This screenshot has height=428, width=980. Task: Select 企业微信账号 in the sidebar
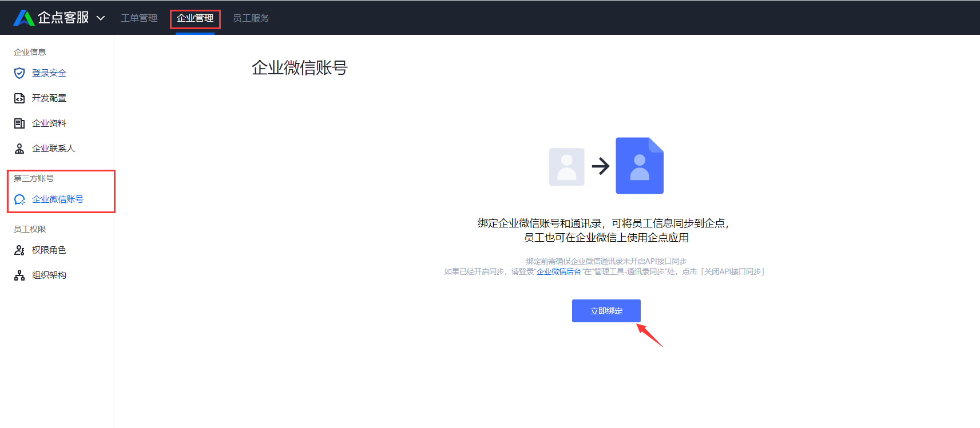58,199
